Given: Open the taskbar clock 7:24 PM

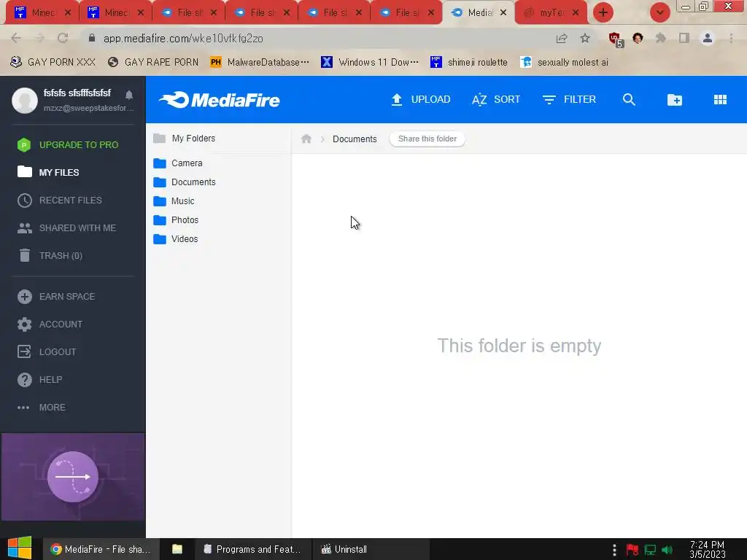Looking at the screenshot, I should click(707, 550).
